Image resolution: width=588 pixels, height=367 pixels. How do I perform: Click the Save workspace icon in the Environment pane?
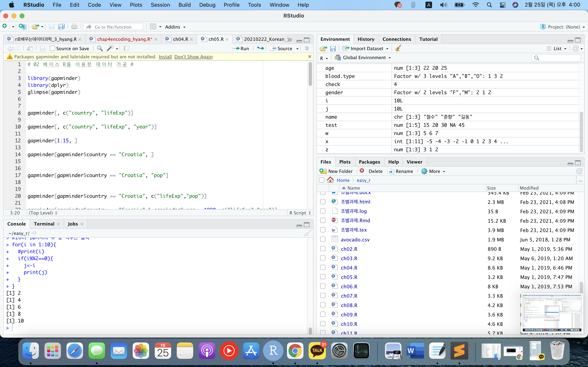[333, 49]
